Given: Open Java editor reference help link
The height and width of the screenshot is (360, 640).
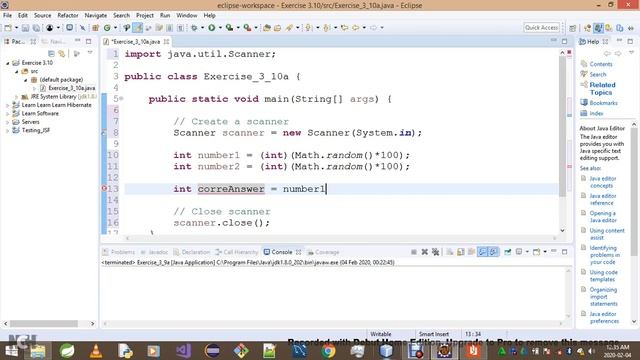Looking at the screenshot, I should pos(602,199).
